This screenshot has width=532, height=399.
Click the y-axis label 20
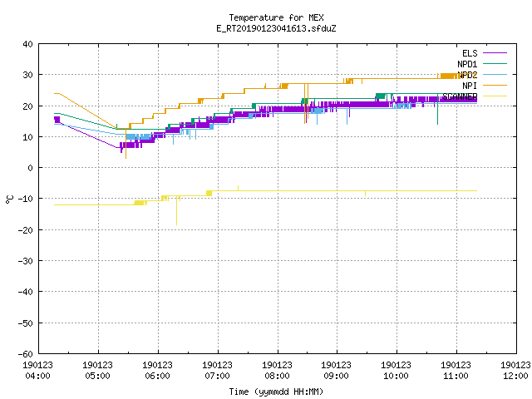[27, 106]
